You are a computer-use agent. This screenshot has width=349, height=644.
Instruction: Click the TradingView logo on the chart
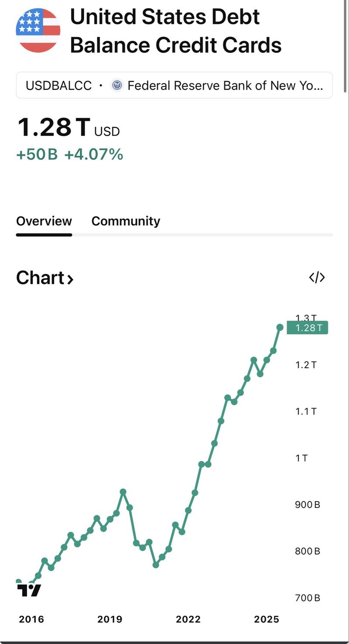click(x=29, y=590)
